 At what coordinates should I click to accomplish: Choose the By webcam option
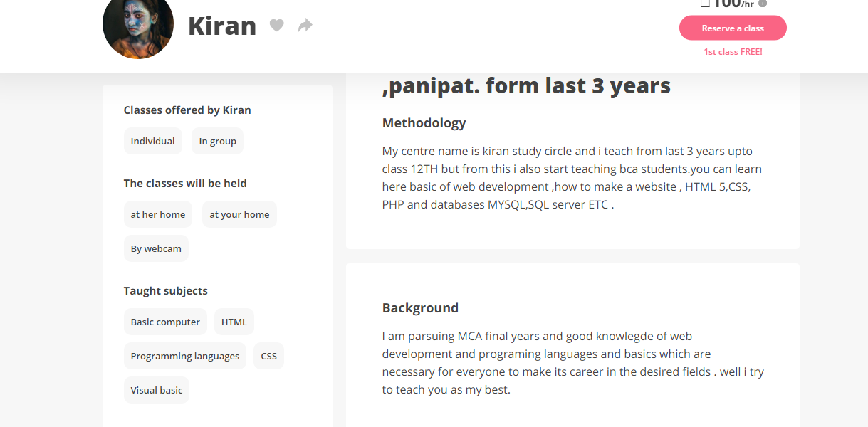coord(156,248)
